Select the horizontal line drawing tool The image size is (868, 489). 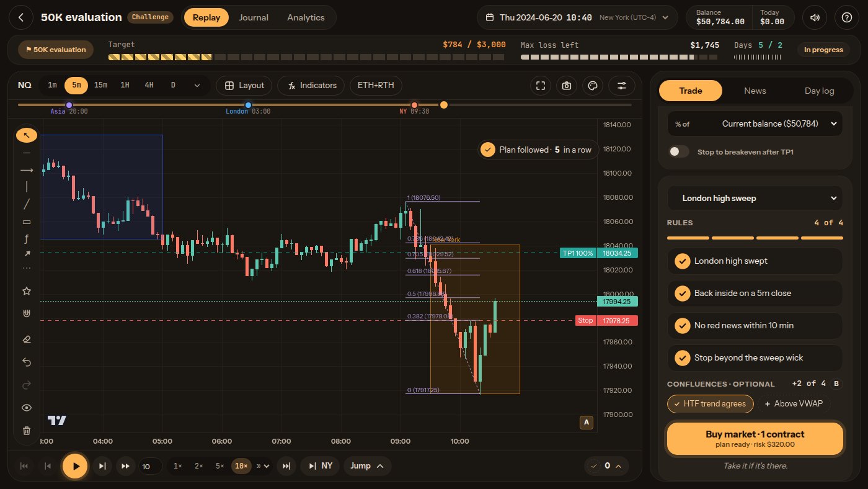(26, 152)
